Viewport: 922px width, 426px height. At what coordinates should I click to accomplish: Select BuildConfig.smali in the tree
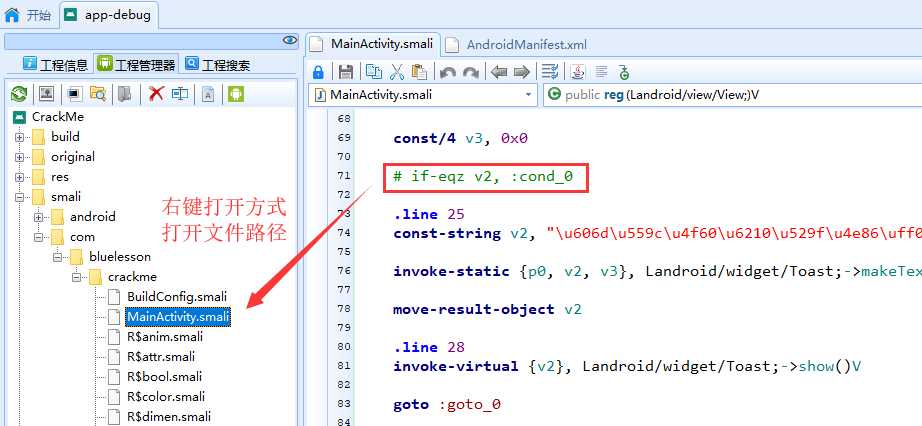(x=177, y=297)
